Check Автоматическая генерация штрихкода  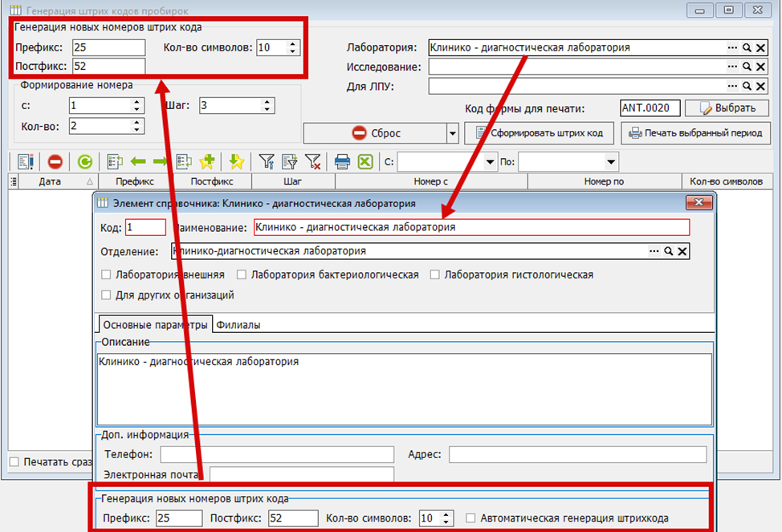point(470,518)
